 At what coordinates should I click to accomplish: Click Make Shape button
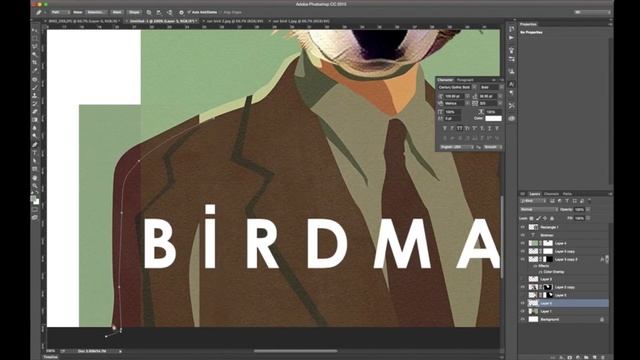pyautogui.click(x=134, y=12)
